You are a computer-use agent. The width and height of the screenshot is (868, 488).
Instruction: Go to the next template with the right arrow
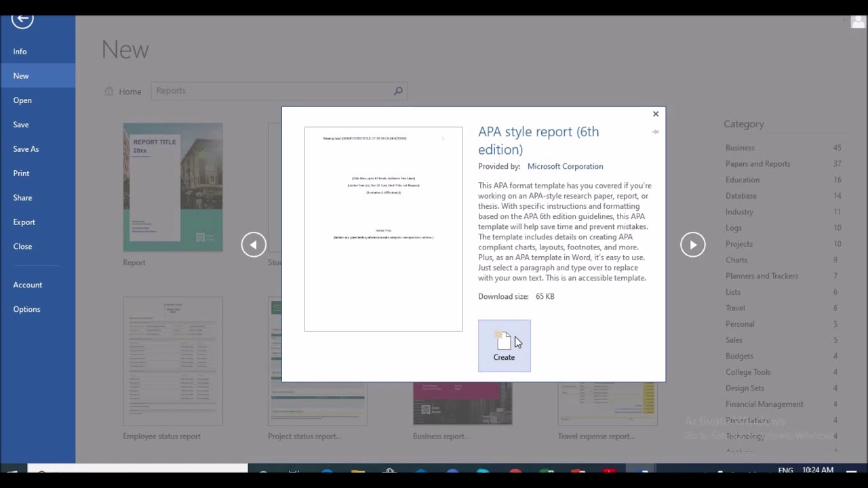point(693,245)
